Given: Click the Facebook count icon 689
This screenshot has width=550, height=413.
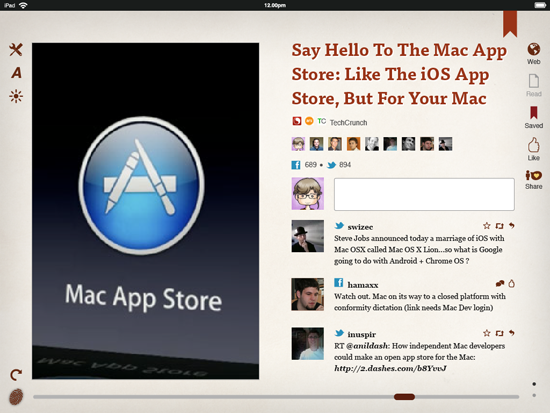Looking at the screenshot, I should 296,165.
